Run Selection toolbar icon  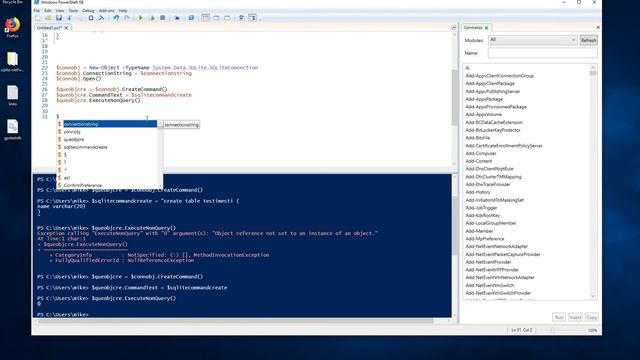(x=152, y=18)
